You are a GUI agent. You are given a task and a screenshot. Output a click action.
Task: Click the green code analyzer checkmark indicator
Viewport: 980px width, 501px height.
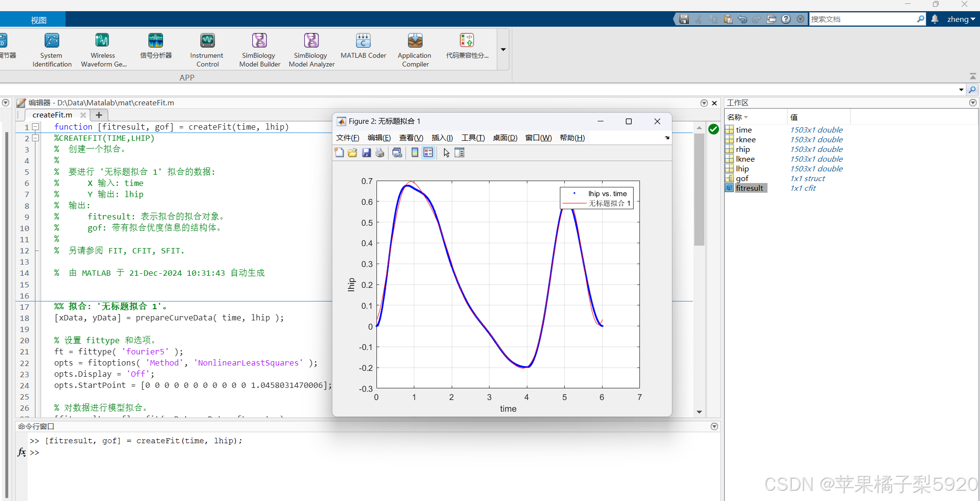point(714,129)
